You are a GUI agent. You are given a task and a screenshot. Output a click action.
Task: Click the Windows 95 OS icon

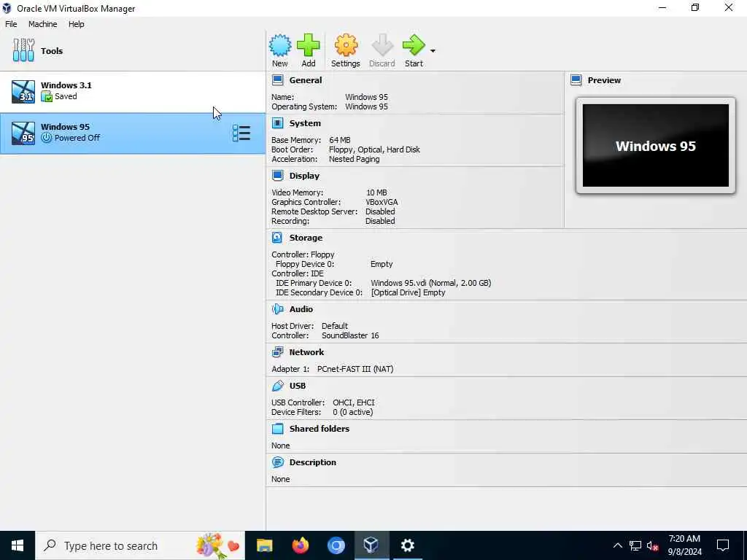point(23,133)
